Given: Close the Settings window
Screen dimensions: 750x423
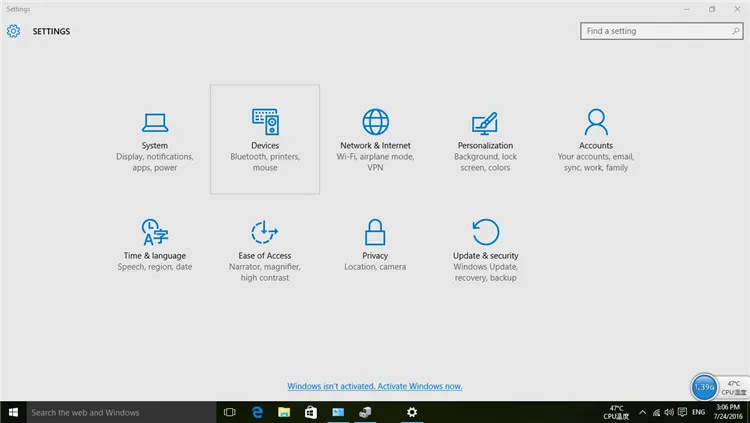Looking at the screenshot, I should pos(737,9).
